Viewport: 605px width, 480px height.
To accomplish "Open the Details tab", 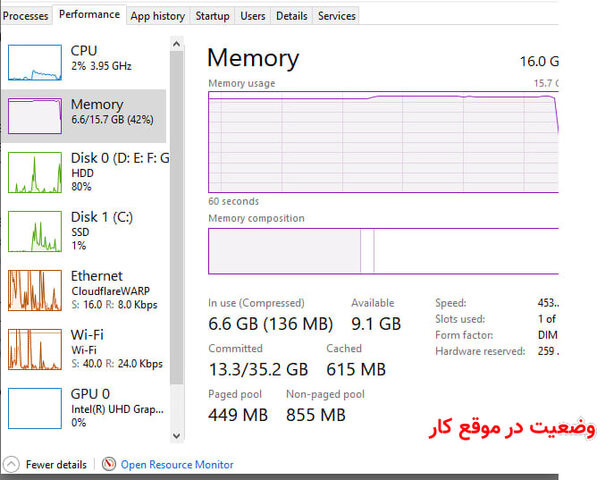I will [x=291, y=16].
